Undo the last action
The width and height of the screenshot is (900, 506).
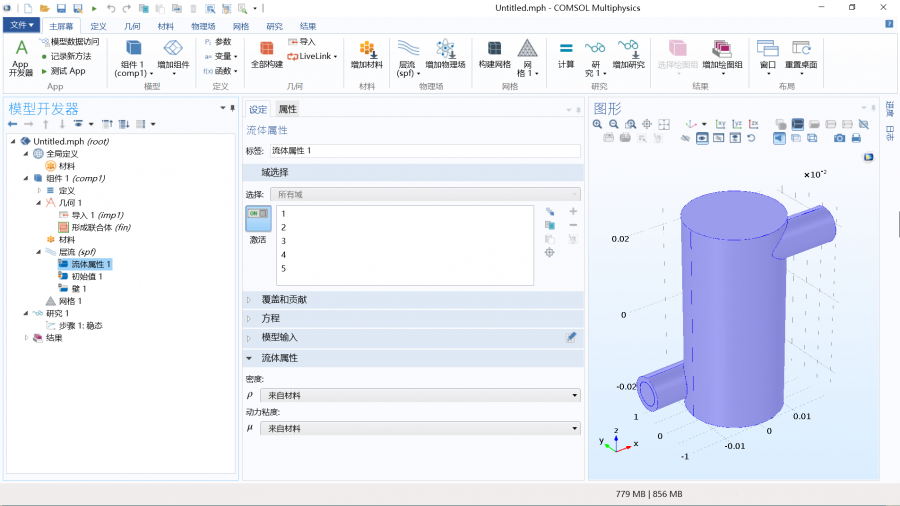[x=111, y=9]
